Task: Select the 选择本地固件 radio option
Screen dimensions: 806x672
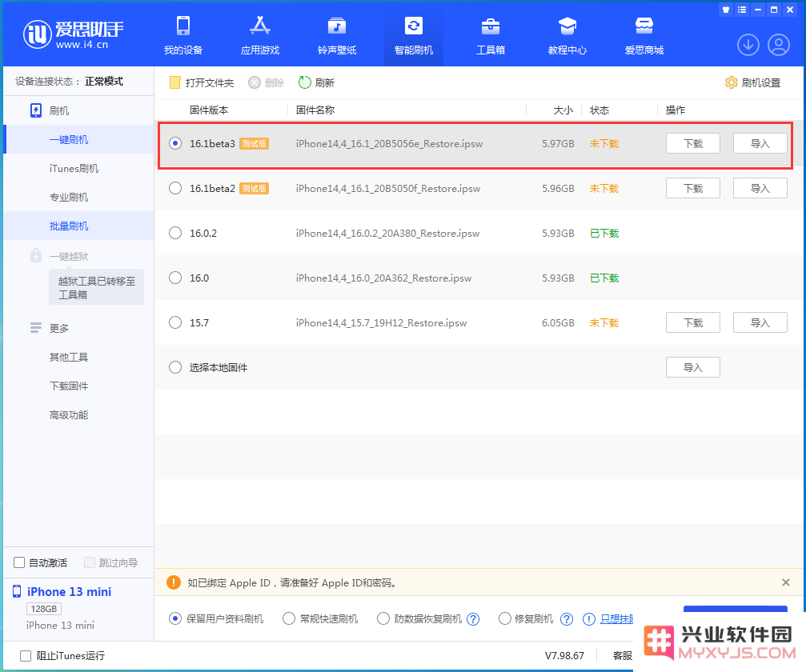Action: click(x=175, y=367)
